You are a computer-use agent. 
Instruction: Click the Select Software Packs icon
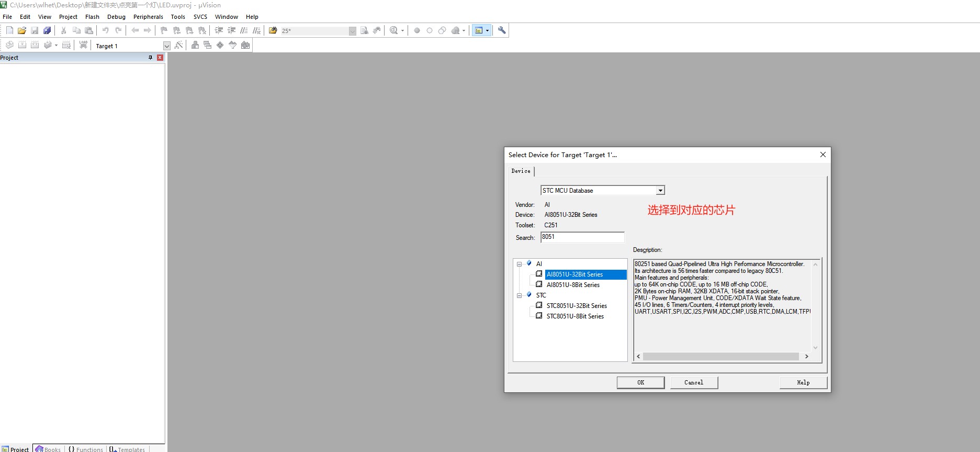[233, 45]
